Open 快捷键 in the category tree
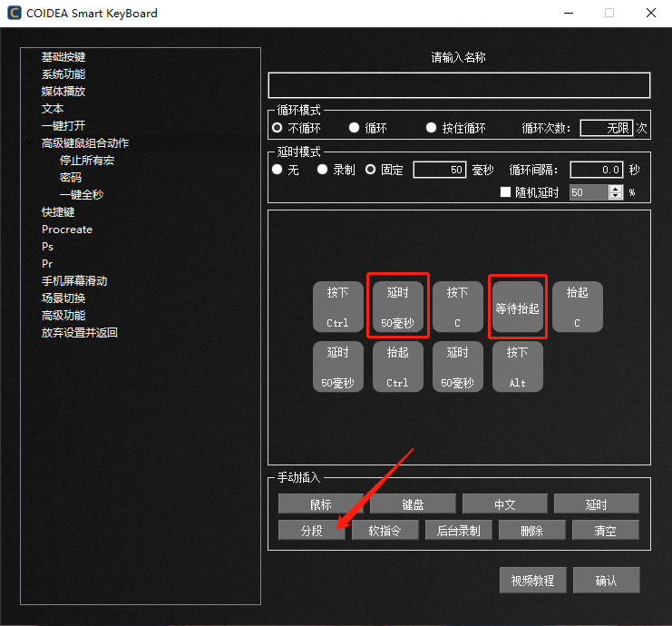672x626 pixels. (58, 211)
